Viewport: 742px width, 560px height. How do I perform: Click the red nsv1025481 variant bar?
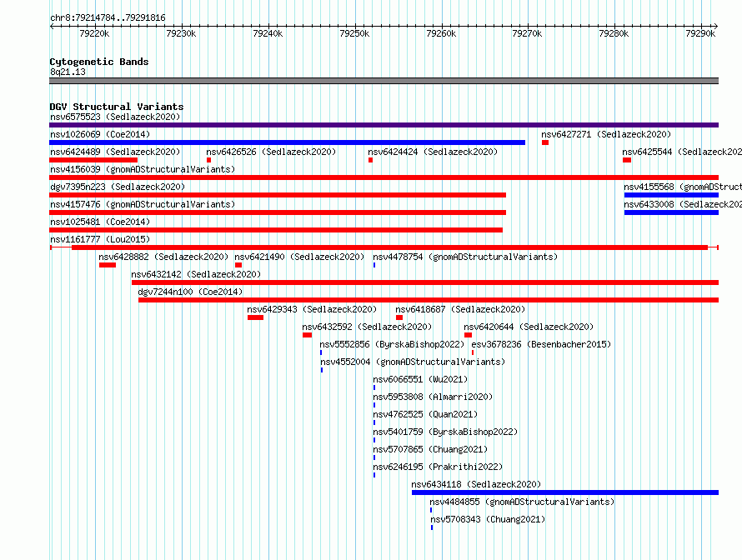coord(276,230)
